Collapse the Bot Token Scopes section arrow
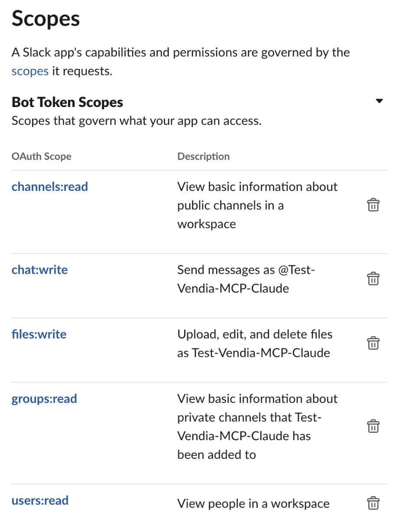 (x=379, y=101)
